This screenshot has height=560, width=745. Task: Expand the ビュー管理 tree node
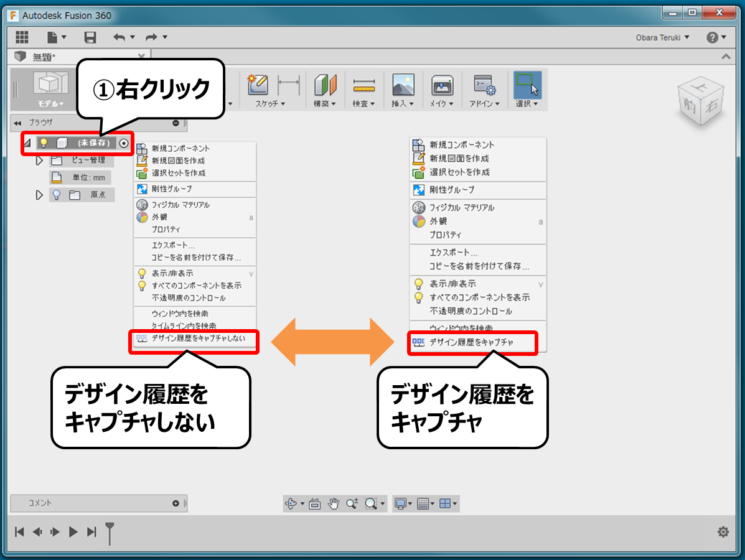pos(39,161)
